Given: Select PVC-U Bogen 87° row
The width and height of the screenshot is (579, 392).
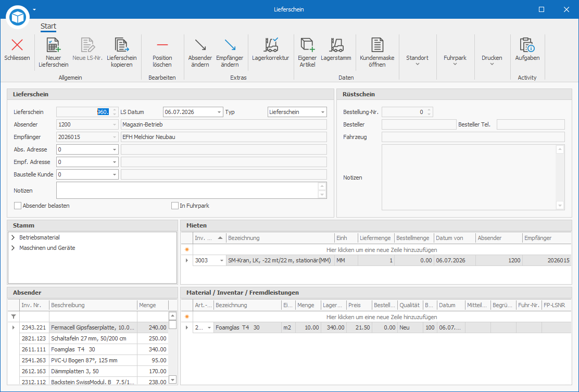Looking at the screenshot, I should [89, 360].
